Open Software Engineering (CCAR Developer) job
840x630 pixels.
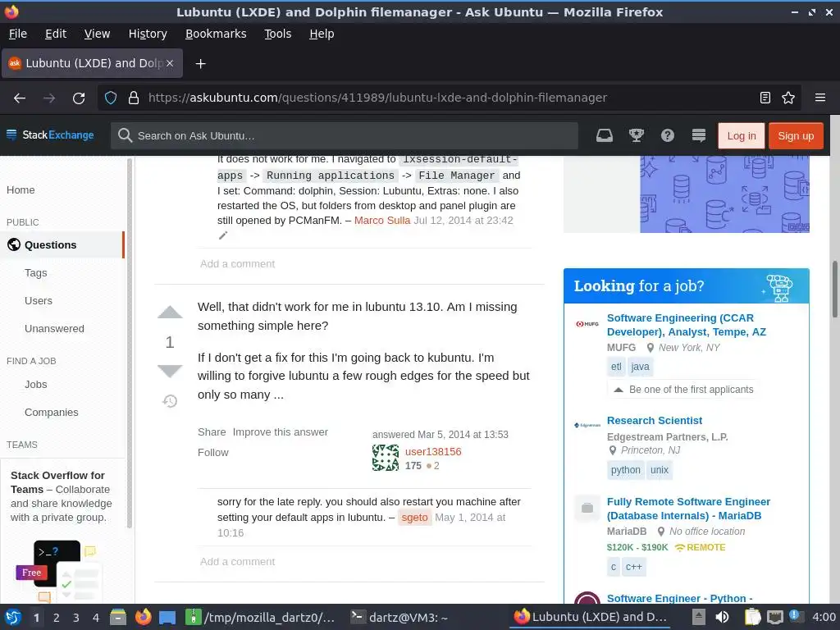tap(687, 325)
